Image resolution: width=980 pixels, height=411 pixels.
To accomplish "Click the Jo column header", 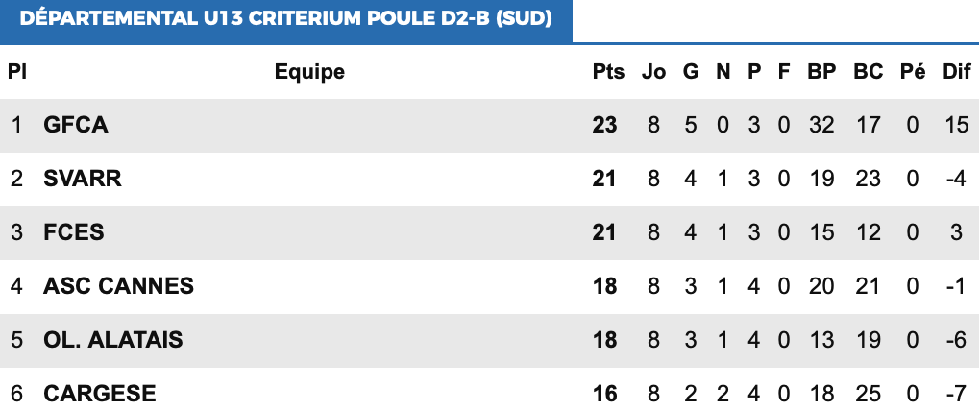I will [x=653, y=72].
